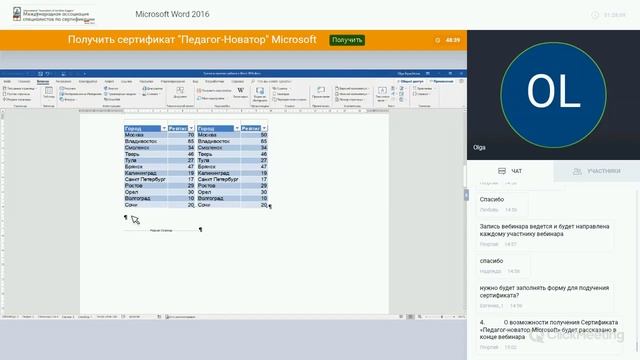This screenshot has width=640, height=360.
Task: Click the Wikipedia W icon
Action: [240, 92]
